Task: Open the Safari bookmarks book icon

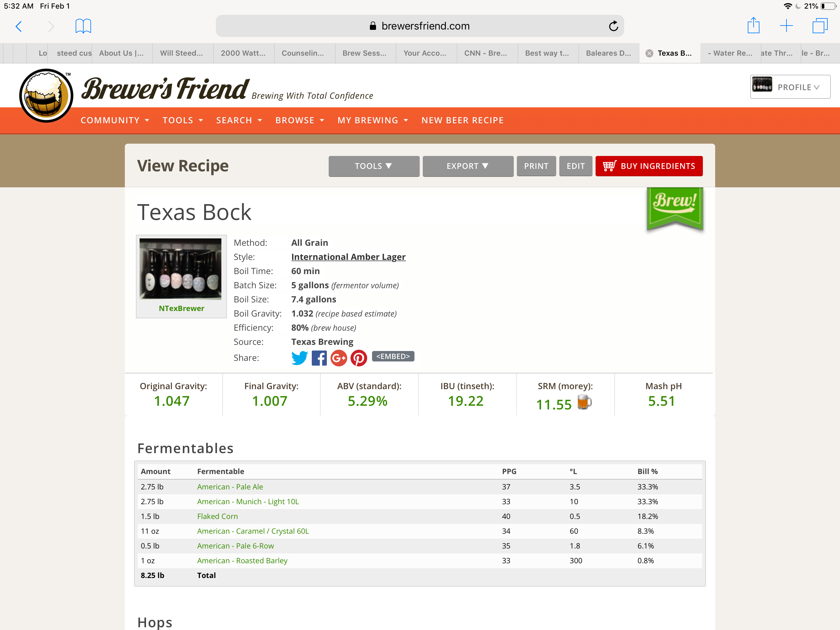Action: click(x=83, y=26)
